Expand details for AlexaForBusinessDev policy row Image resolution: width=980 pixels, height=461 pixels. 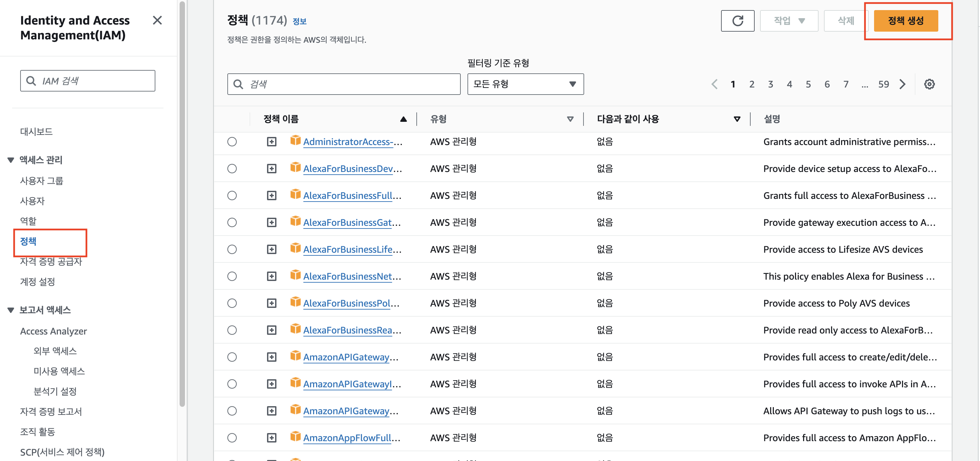pos(271,169)
